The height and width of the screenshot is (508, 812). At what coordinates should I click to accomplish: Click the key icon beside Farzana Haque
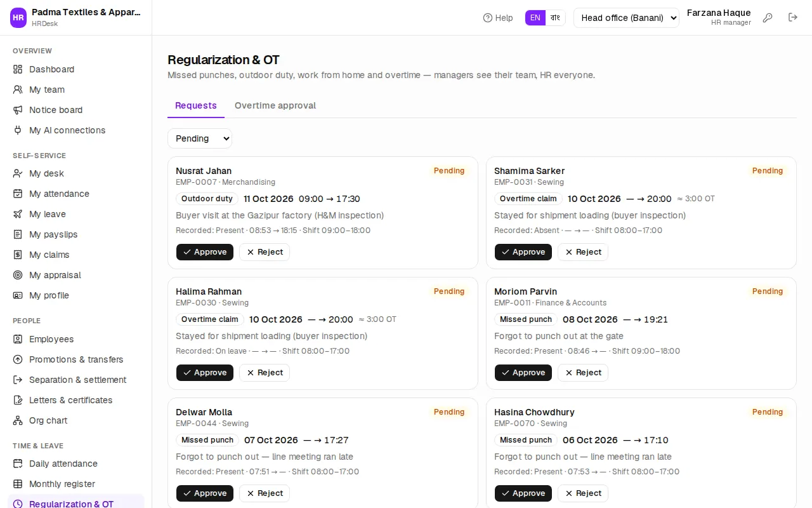click(768, 18)
